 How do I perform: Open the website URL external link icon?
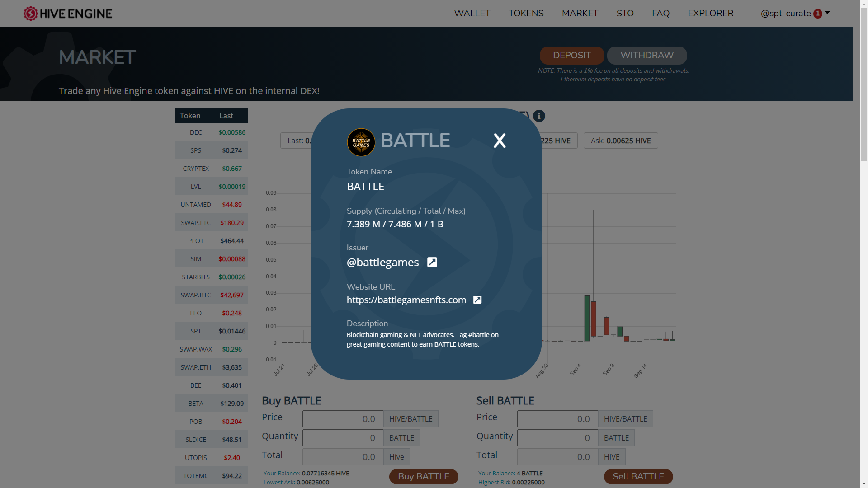(477, 300)
